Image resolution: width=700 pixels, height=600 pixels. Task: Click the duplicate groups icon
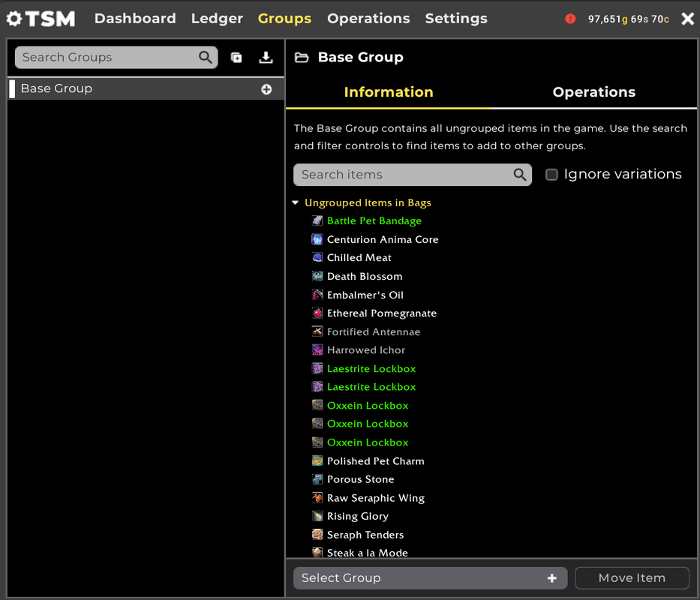coord(236,57)
